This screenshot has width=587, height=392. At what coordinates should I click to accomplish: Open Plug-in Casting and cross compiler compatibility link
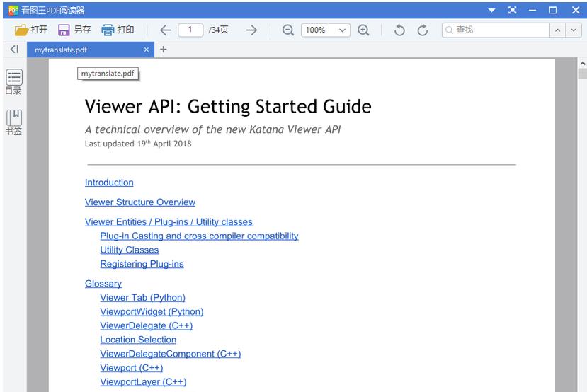[199, 236]
